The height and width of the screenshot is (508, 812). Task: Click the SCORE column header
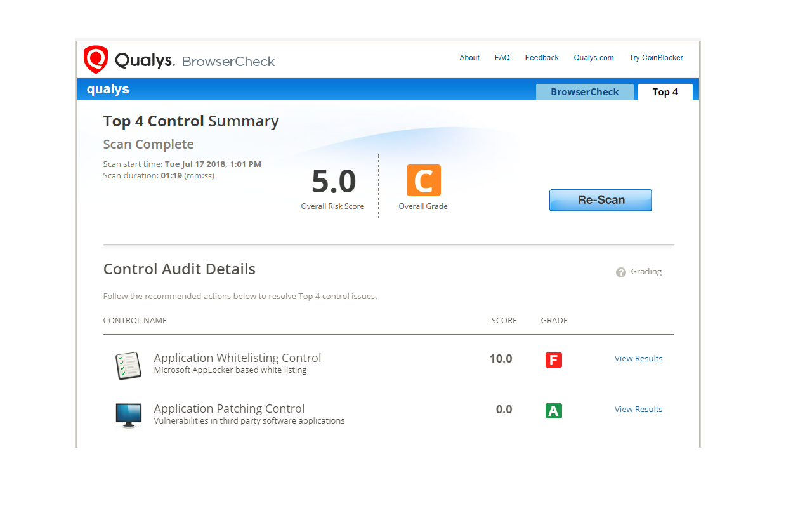[504, 321]
